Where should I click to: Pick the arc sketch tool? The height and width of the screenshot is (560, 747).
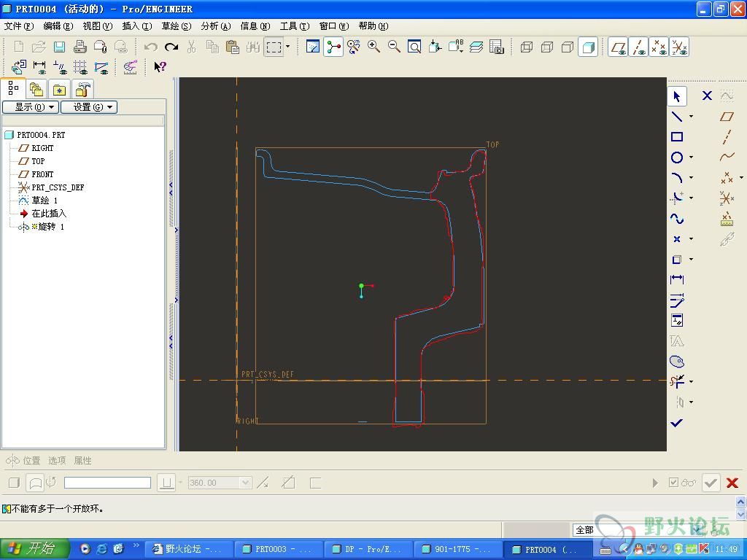click(677, 178)
